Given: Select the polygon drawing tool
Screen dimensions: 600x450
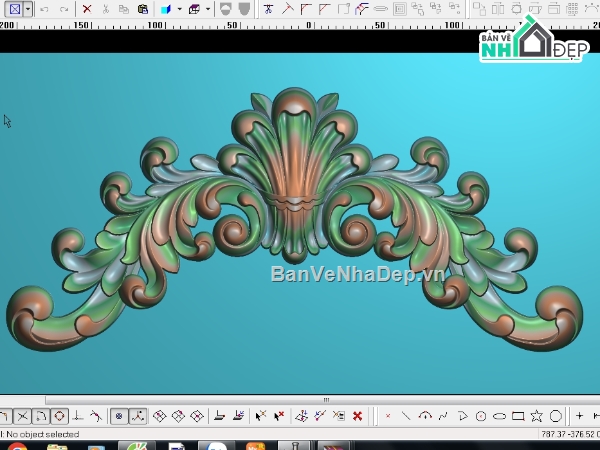Looking at the screenshot, I should [555, 416].
